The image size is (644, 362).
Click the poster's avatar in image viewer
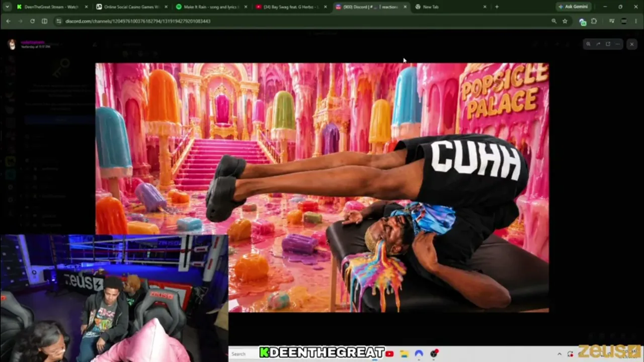[12, 44]
